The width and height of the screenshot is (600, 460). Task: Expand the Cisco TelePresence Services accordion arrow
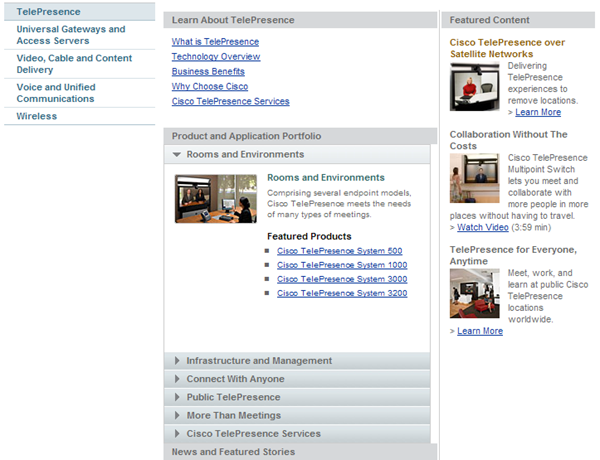[177, 434]
